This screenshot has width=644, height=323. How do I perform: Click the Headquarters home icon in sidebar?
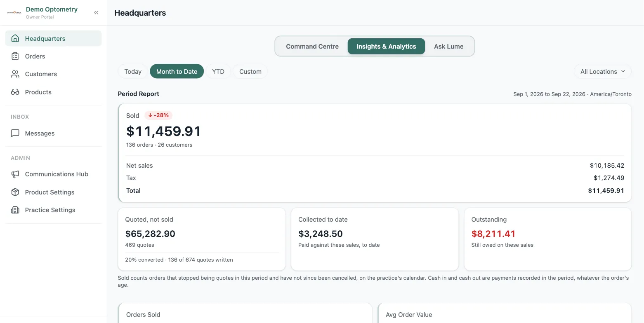[x=15, y=38]
